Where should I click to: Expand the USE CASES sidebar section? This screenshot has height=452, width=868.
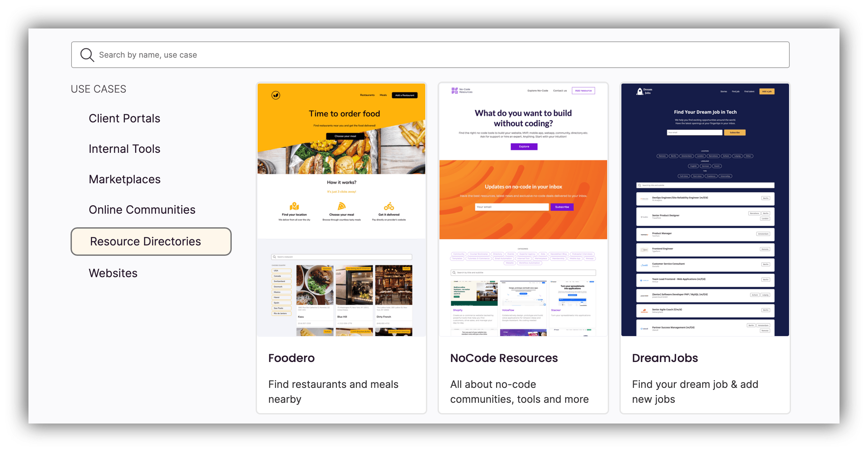[x=98, y=88]
